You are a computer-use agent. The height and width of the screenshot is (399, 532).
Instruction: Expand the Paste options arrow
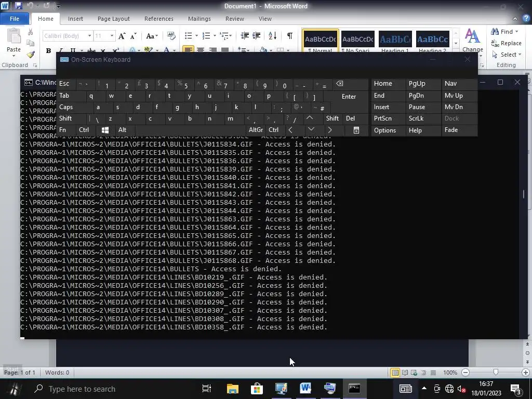pos(14,56)
